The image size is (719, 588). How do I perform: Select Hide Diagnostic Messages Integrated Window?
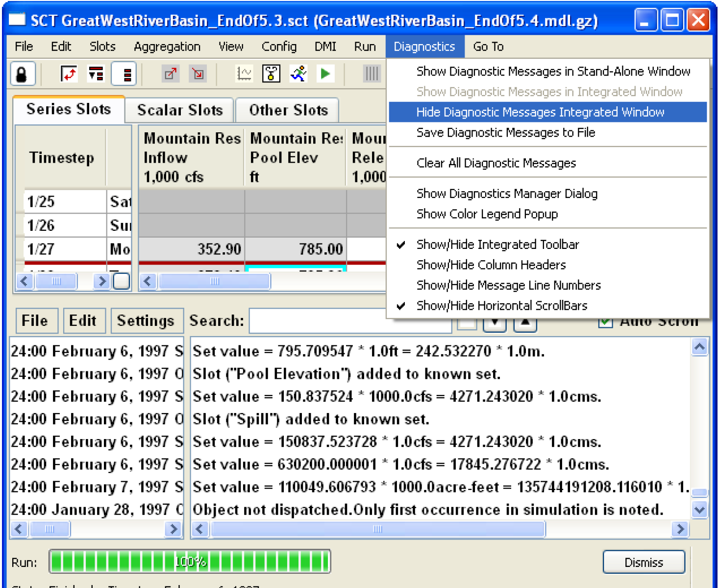[548, 112]
